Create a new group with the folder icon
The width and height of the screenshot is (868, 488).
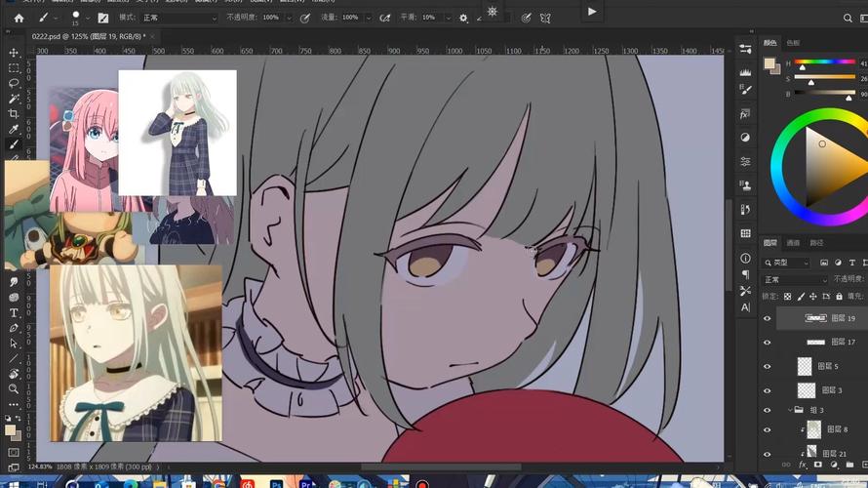tap(849, 465)
